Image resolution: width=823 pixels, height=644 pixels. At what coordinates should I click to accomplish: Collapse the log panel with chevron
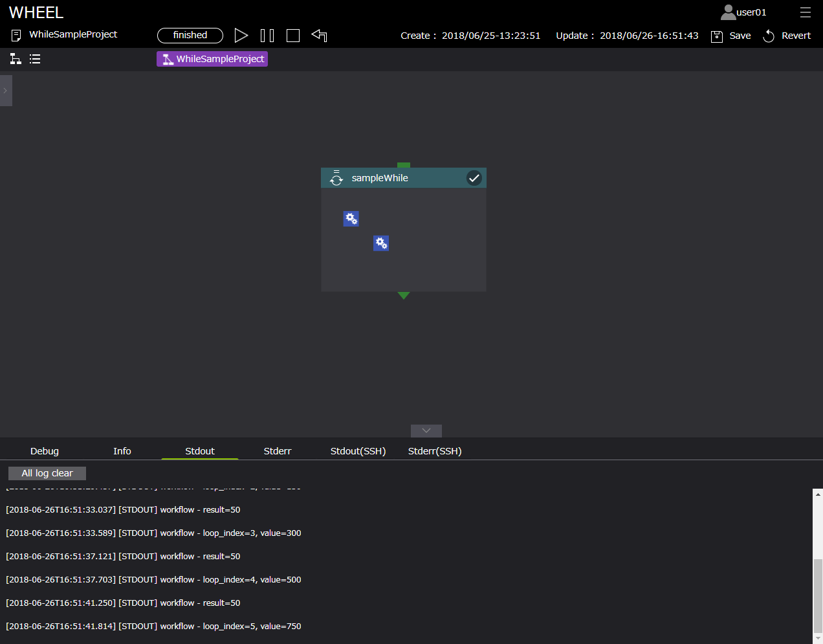(426, 430)
